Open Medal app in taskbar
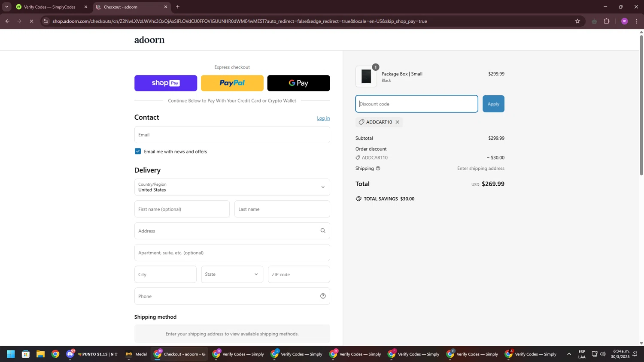This screenshot has width=644, height=362. pos(136,354)
